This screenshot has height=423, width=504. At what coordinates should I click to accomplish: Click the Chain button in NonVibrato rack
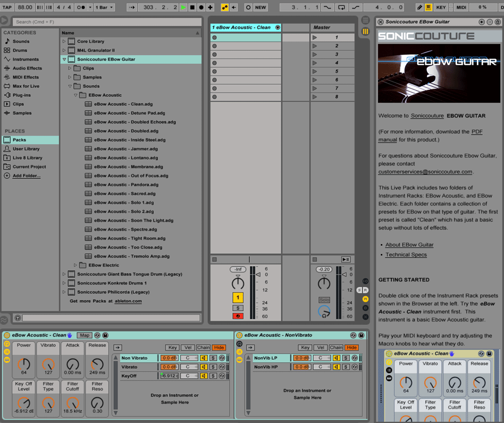click(336, 347)
